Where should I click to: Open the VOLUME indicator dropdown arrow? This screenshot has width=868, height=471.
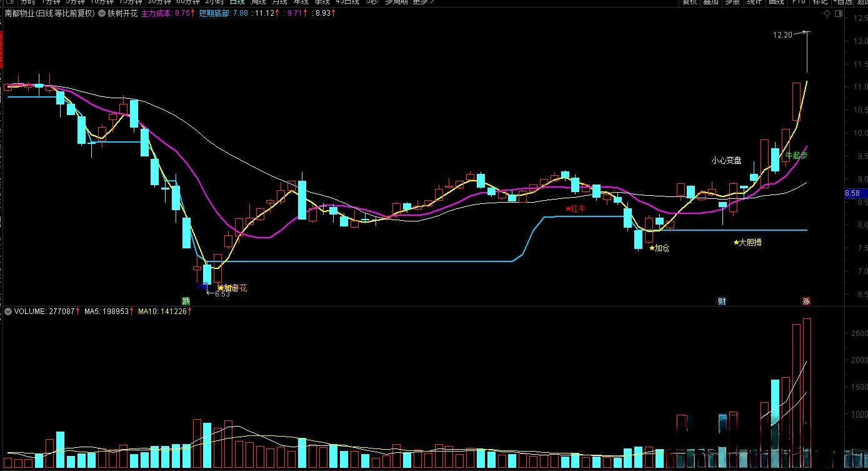click(7, 311)
